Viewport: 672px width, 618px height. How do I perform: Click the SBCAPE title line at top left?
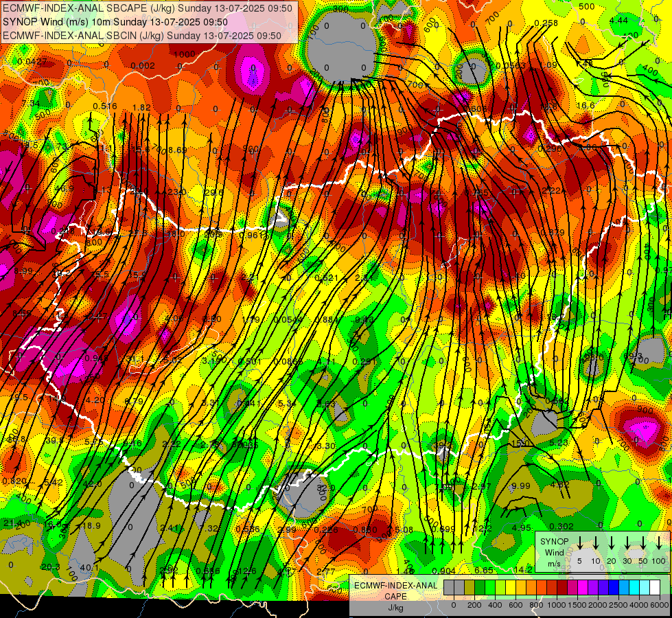pos(148,8)
